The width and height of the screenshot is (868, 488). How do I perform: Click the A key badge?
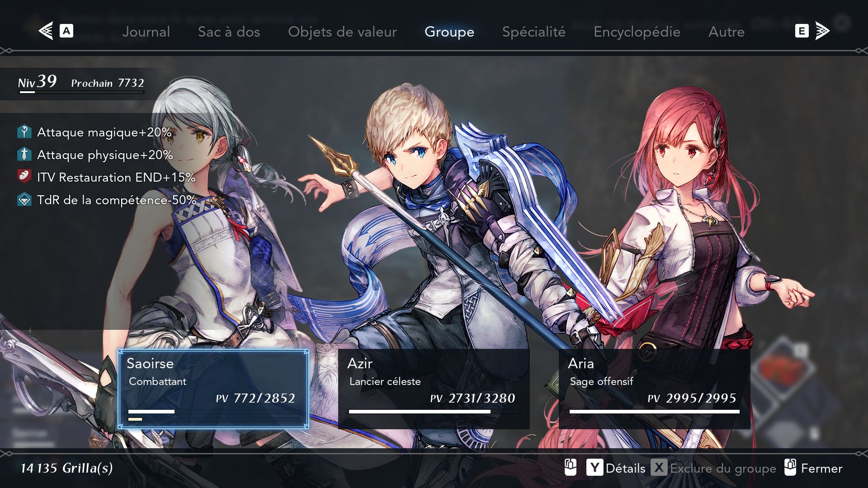pyautogui.click(x=66, y=31)
